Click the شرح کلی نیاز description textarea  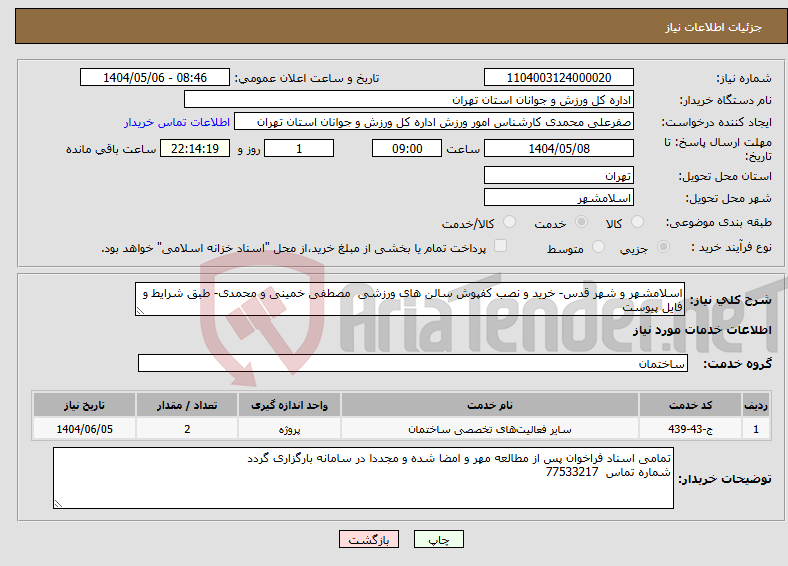click(410, 299)
